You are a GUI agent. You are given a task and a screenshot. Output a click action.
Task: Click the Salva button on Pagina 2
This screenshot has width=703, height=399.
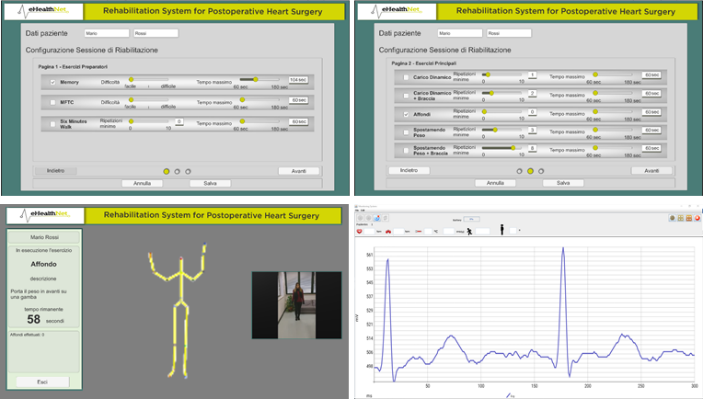pyautogui.click(x=563, y=183)
